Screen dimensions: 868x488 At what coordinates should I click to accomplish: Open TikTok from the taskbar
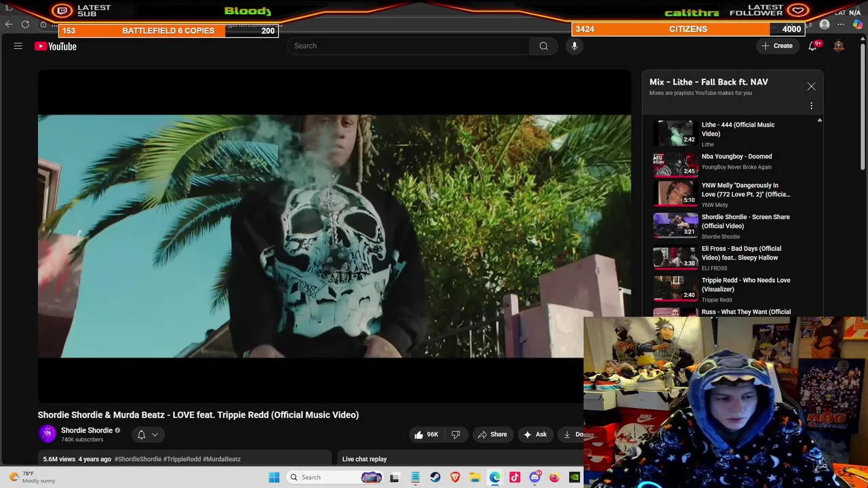[x=515, y=477]
